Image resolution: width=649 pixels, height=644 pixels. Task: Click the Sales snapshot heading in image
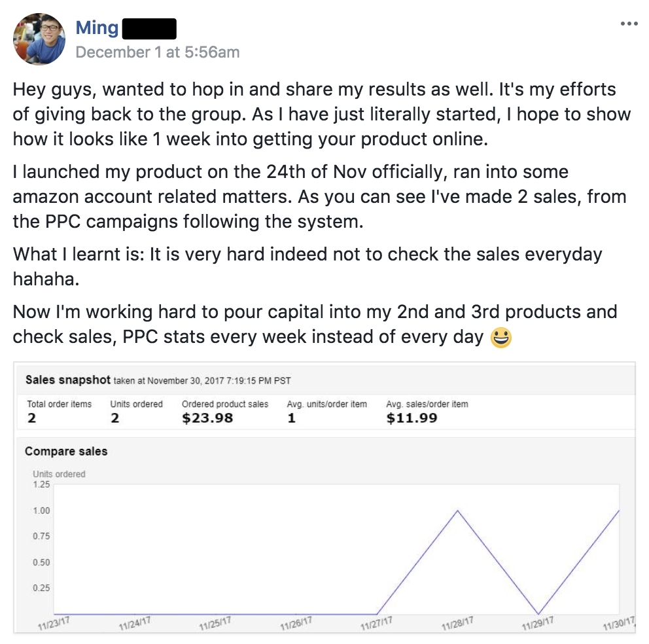(x=67, y=380)
